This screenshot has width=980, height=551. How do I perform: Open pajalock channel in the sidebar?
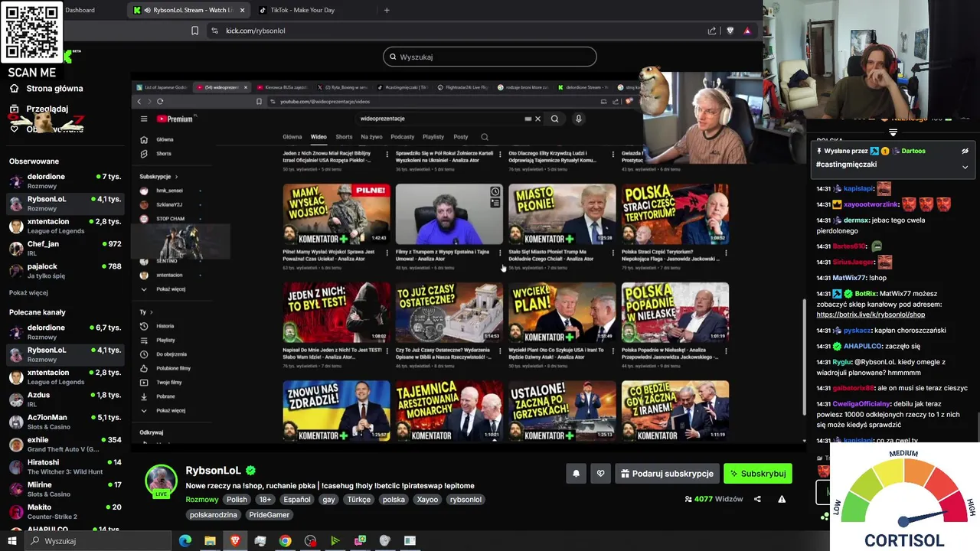(65, 270)
